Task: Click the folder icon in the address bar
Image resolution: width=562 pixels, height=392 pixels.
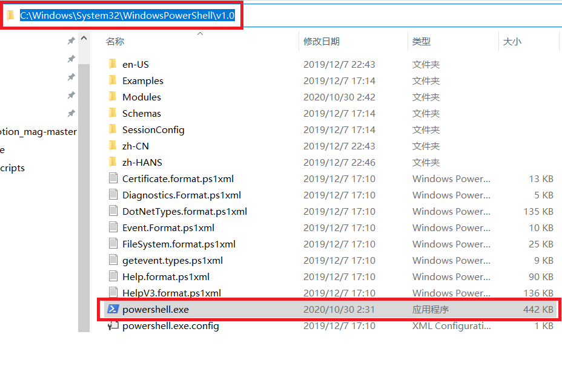Action: 10,15
